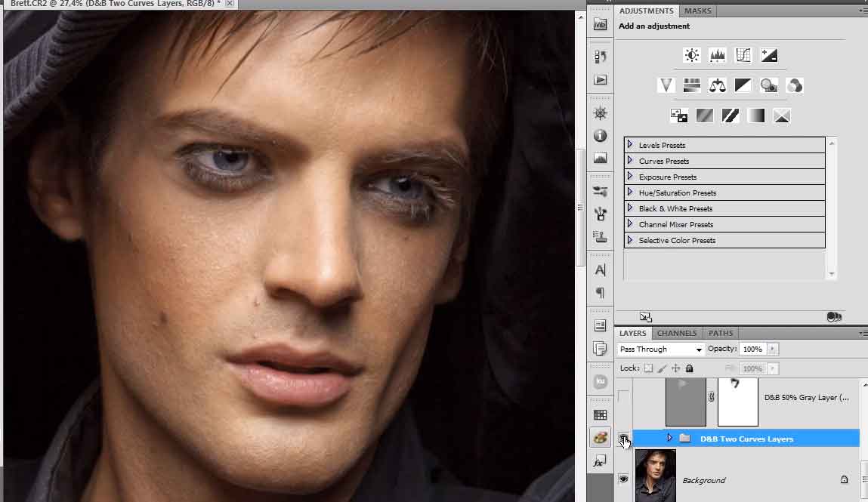Click the lock all button in Layers

689,368
